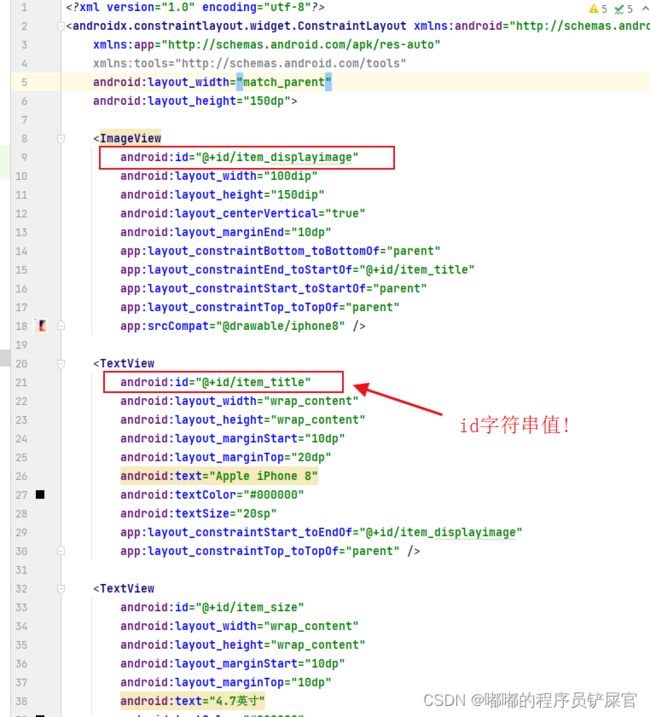Click the constraintBottom_toBottomOf="parent" line
This screenshot has height=717, width=650.
click(280, 251)
